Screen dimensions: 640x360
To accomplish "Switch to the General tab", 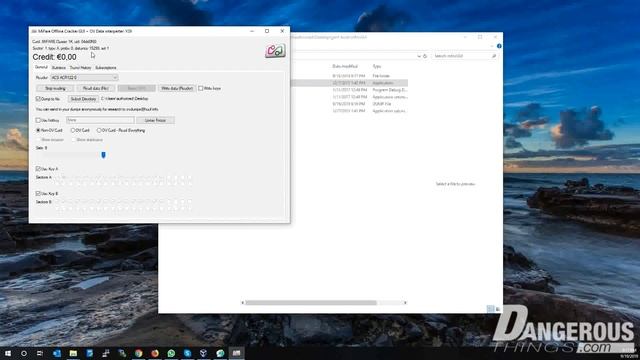I will pos(41,67).
